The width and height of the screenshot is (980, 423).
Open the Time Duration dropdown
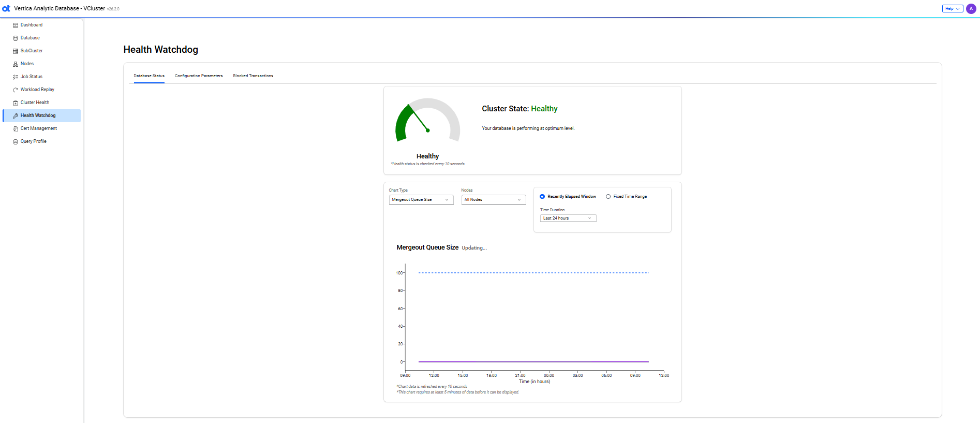point(568,218)
